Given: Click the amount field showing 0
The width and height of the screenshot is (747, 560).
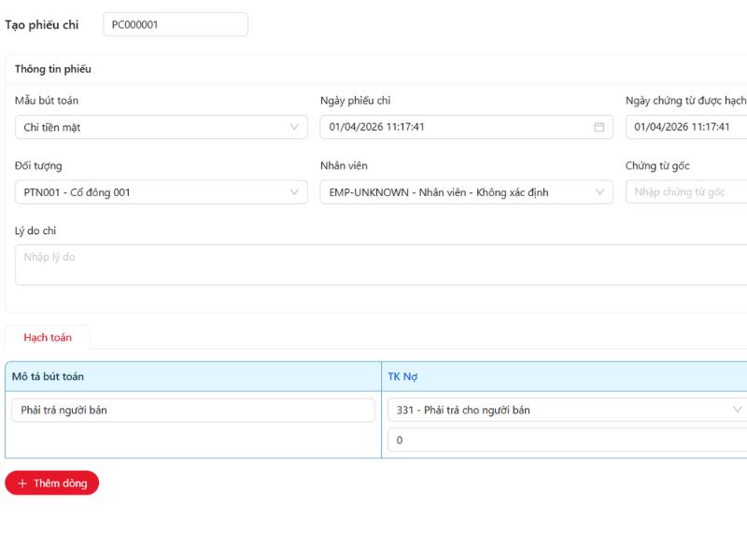Looking at the screenshot, I should coord(566,440).
